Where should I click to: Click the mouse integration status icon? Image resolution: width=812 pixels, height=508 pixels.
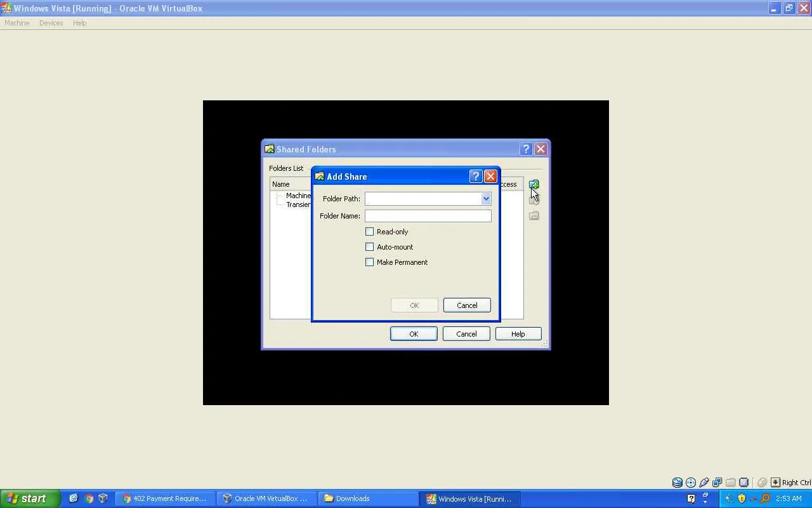click(762, 483)
